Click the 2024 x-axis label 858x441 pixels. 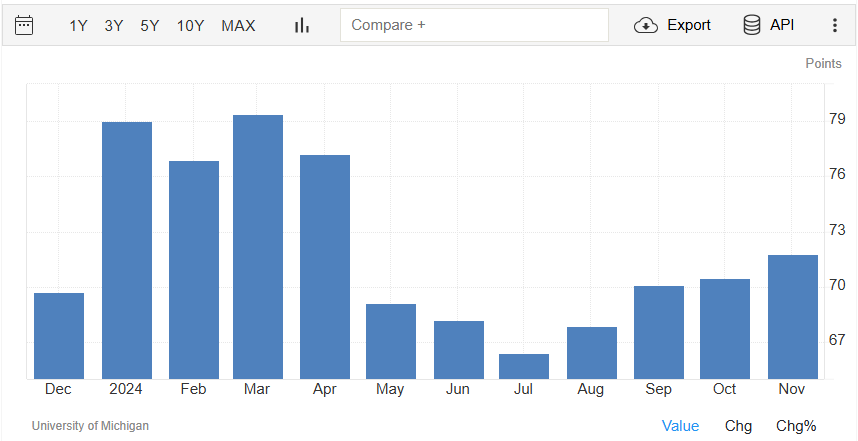126,389
